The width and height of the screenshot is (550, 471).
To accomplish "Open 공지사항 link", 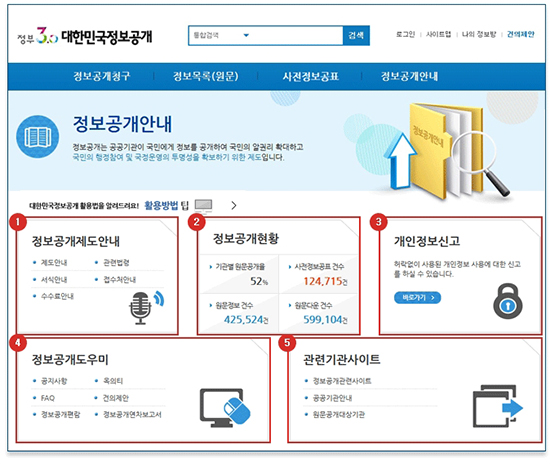I will [x=54, y=381].
